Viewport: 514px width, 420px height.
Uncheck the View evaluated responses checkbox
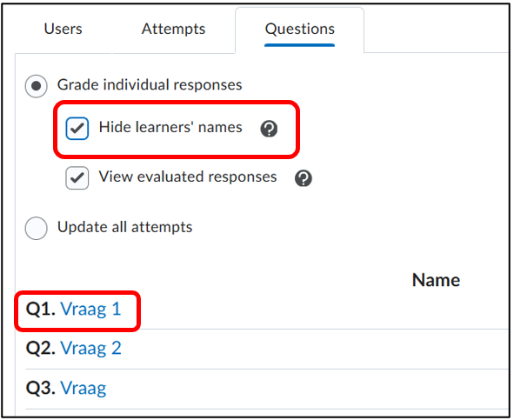tap(77, 178)
